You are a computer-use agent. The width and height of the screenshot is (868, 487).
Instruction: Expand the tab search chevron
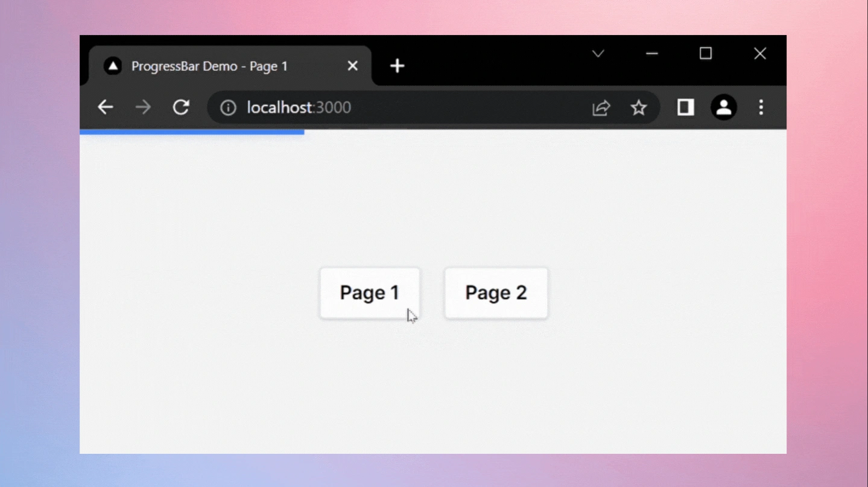598,54
